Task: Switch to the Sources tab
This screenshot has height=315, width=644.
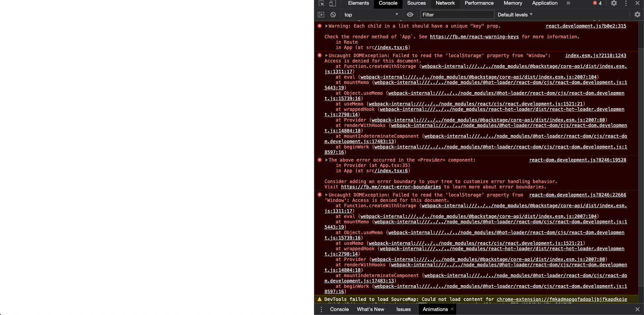Action: [x=416, y=3]
